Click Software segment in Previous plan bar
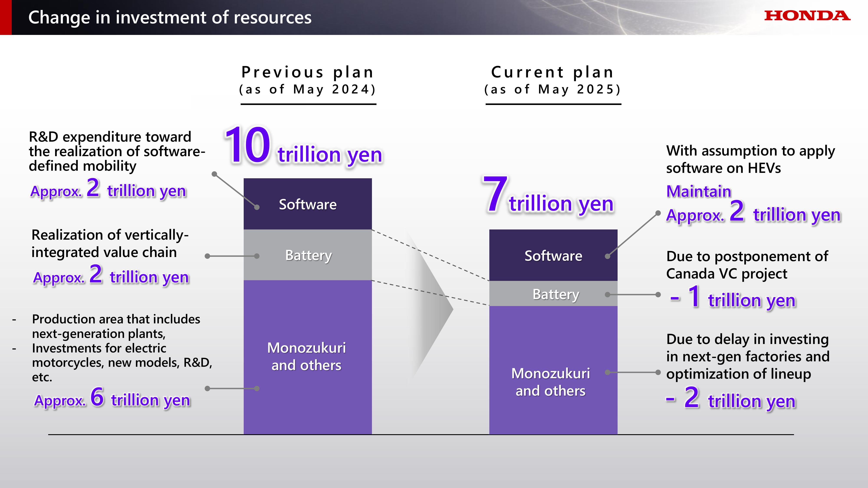This screenshot has width=868, height=488. click(x=308, y=205)
